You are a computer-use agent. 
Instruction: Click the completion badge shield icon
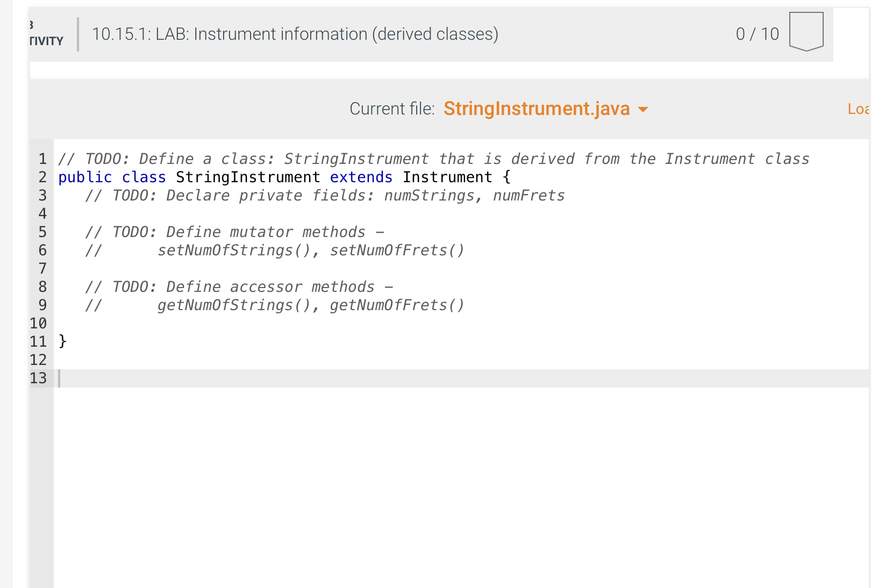(x=806, y=32)
